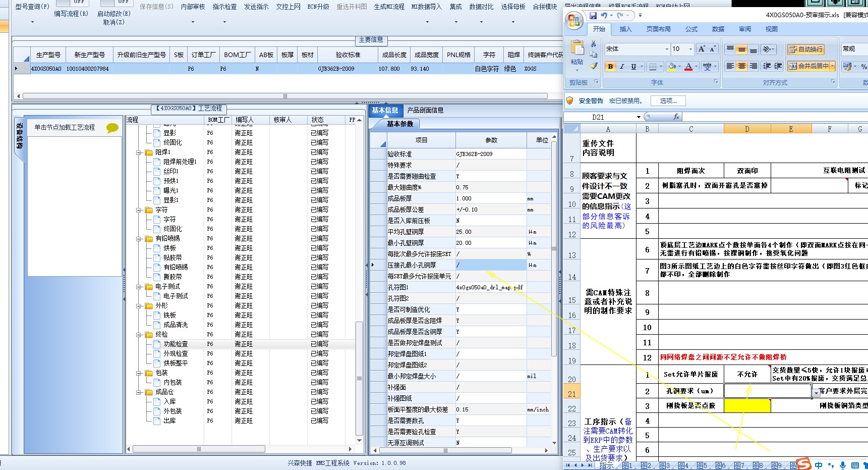The height and width of the screenshot is (470, 868).
Task: Click the 压接孔最小孔铜厚 parameter value field
Action: tap(491, 265)
